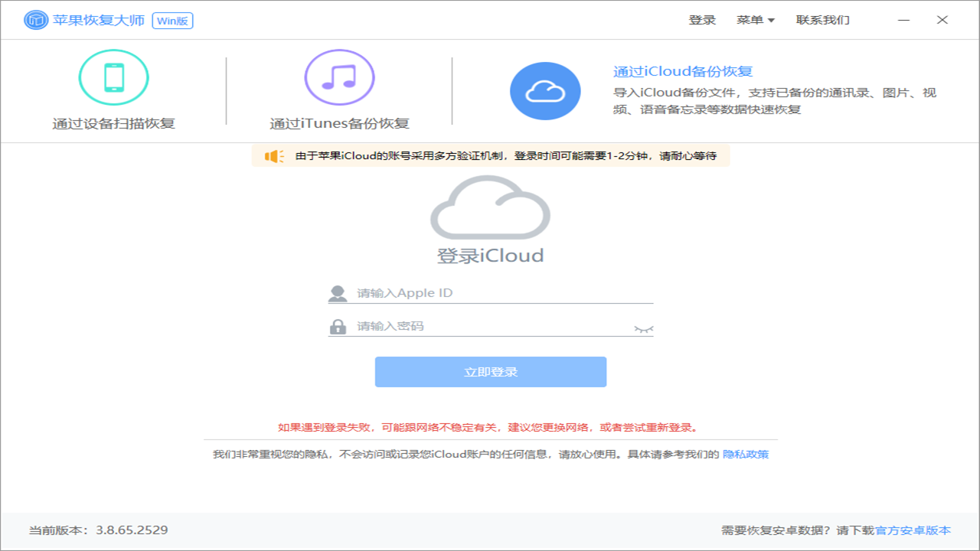980x551 pixels.
Task: Click the lock icon in password field
Action: (338, 325)
